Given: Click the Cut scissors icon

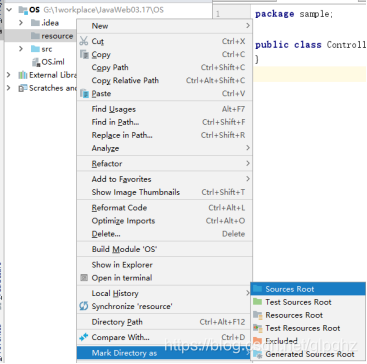Looking at the screenshot, I should pyautogui.click(x=83, y=41).
